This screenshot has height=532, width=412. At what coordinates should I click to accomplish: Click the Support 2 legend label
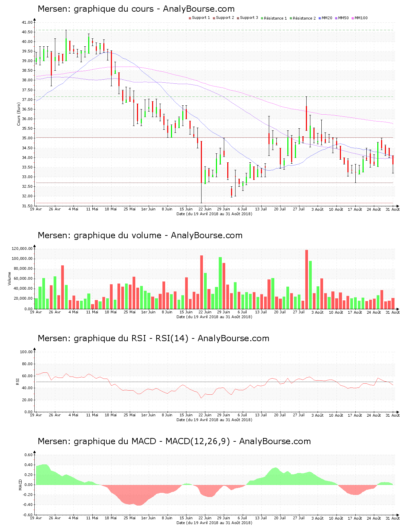[x=225, y=18]
